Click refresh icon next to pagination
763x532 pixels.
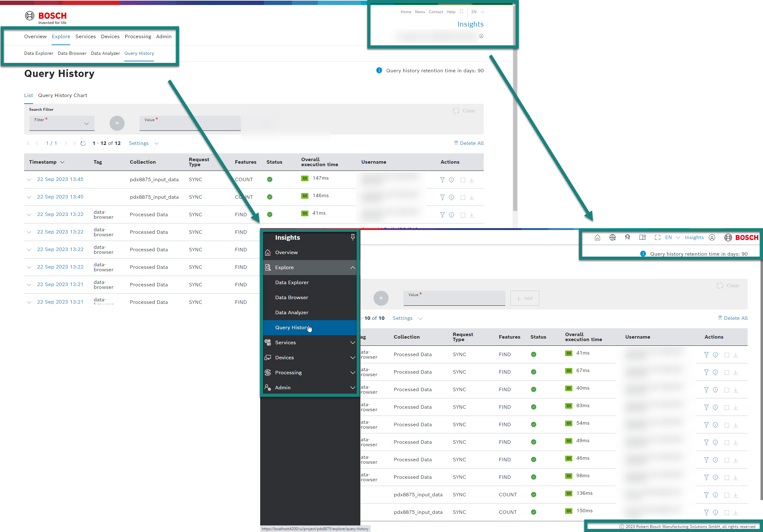[x=83, y=143]
